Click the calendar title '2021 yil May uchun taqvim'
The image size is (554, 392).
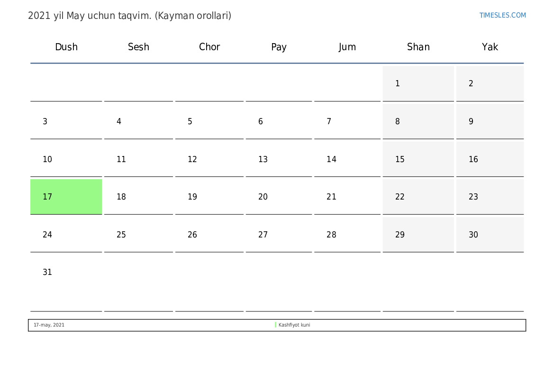[90, 16]
